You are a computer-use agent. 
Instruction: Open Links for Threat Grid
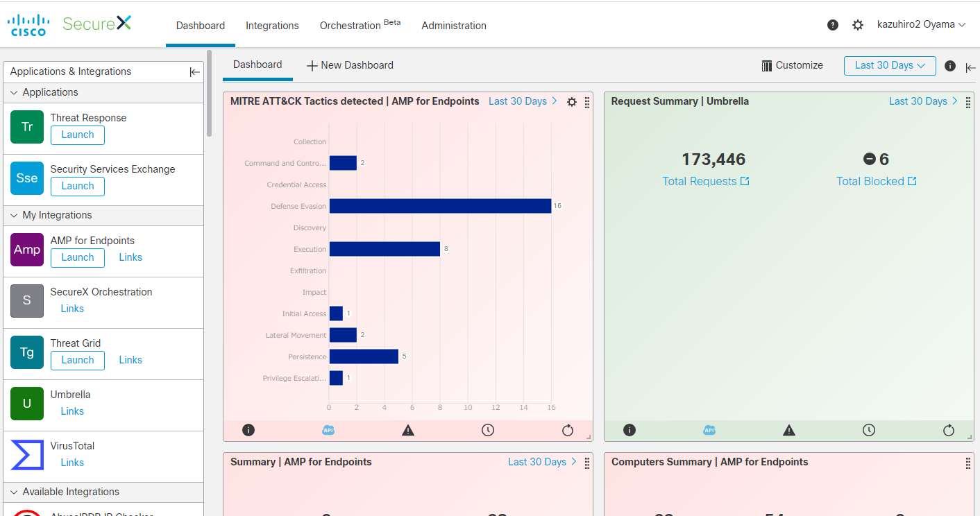[x=130, y=360]
